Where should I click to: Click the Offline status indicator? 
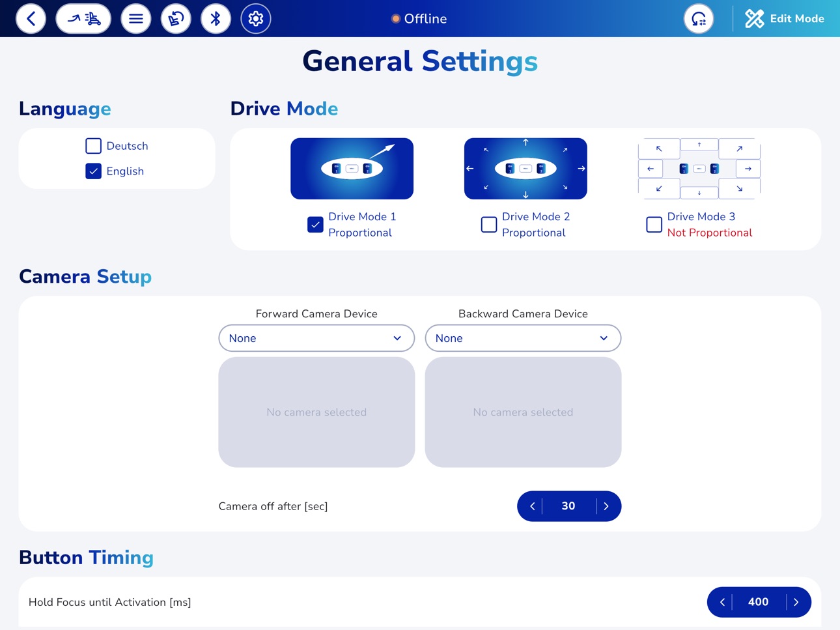[419, 19]
